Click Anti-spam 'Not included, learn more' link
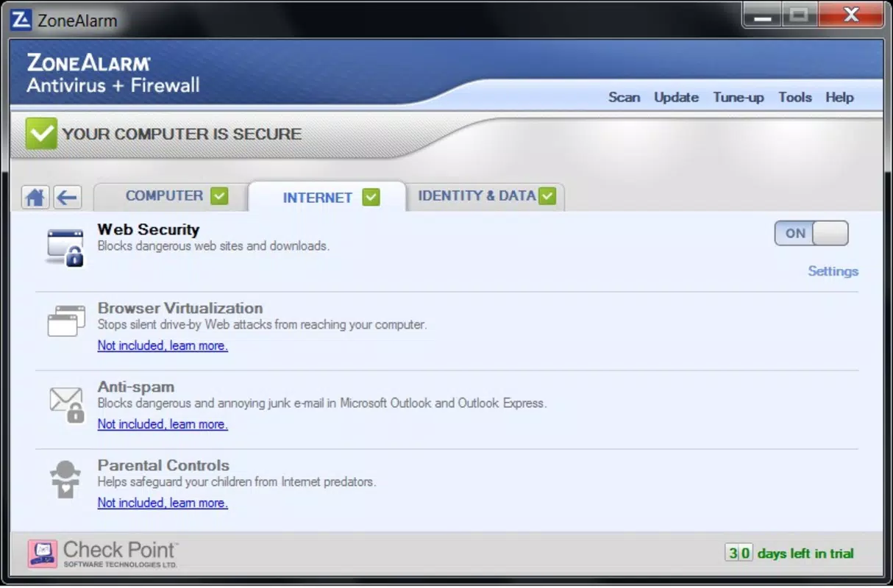The width and height of the screenshot is (893, 588). pos(163,424)
